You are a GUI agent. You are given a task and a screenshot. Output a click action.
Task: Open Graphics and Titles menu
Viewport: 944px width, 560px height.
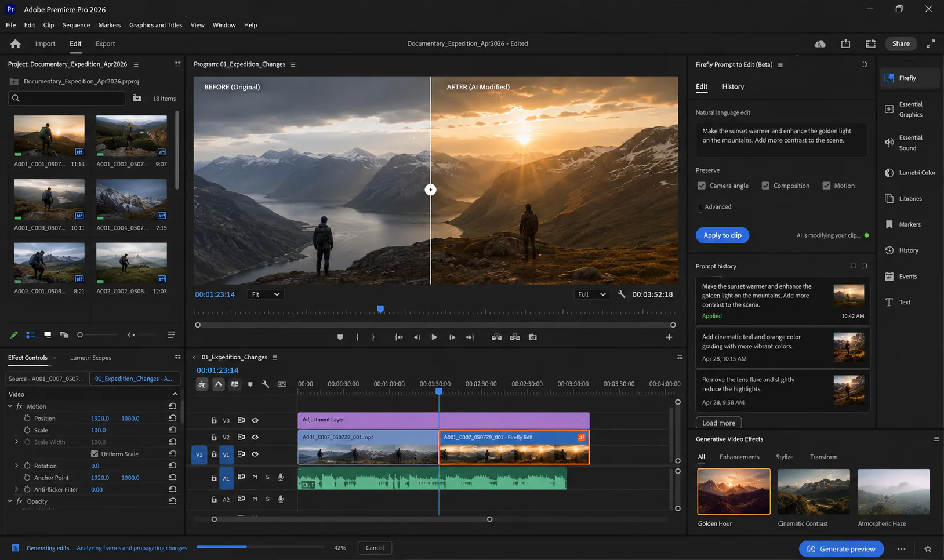coord(155,25)
